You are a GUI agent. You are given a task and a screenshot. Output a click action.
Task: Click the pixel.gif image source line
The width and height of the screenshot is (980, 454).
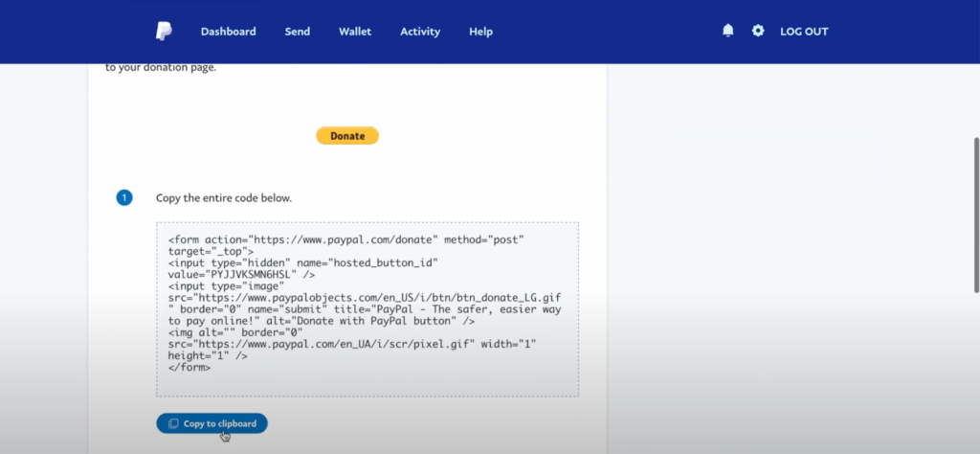pyautogui.click(x=352, y=345)
